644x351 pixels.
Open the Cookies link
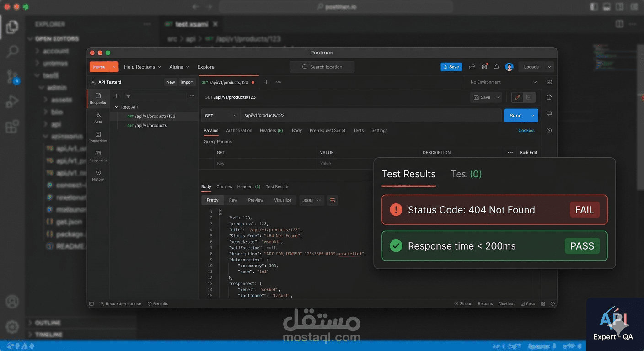tap(526, 130)
